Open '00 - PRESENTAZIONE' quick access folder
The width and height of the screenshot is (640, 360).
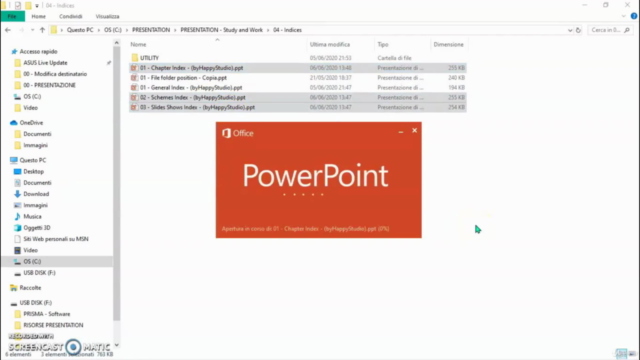pyautogui.click(x=49, y=85)
